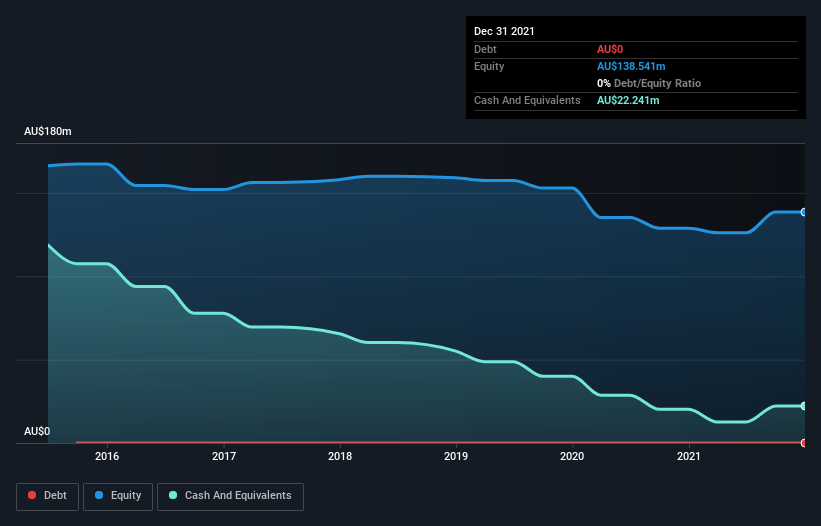
Task: Select the Cash endpoint marker on chart
Action: [x=803, y=406]
